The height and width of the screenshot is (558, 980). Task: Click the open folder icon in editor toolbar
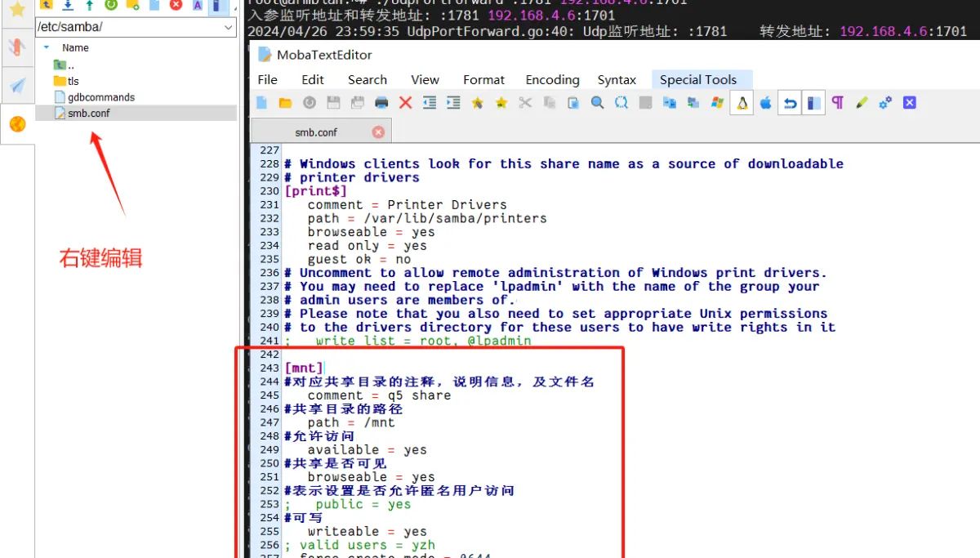tap(285, 103)
